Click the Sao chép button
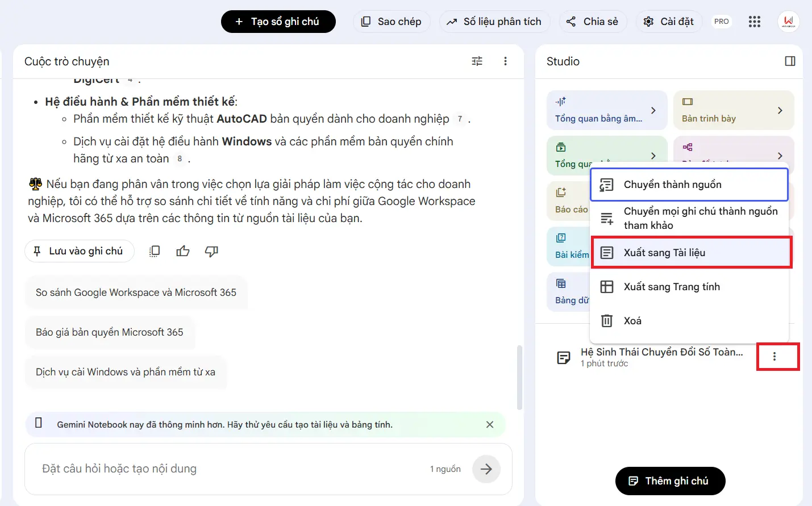This screenshot has width=812, height=506. click(392, 22)
